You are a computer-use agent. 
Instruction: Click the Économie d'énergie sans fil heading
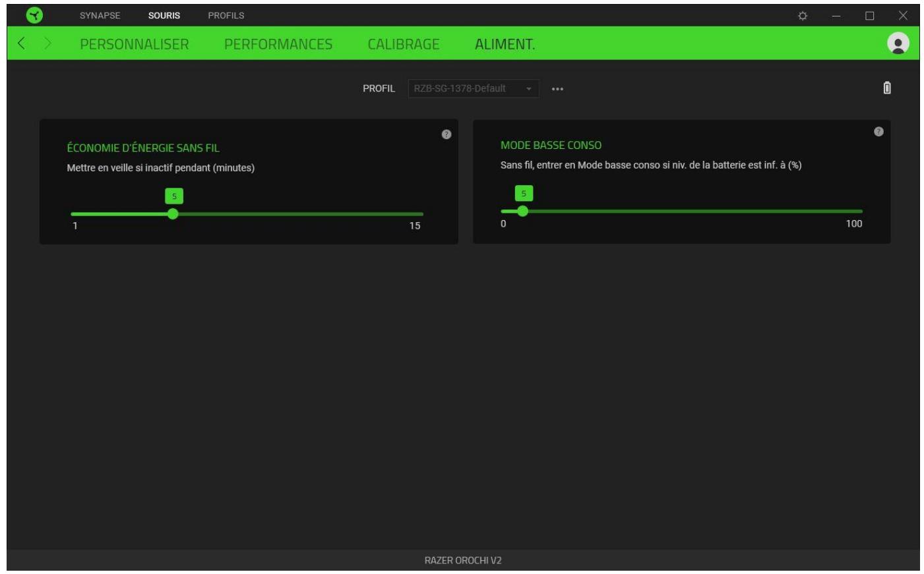pos(143,148)
